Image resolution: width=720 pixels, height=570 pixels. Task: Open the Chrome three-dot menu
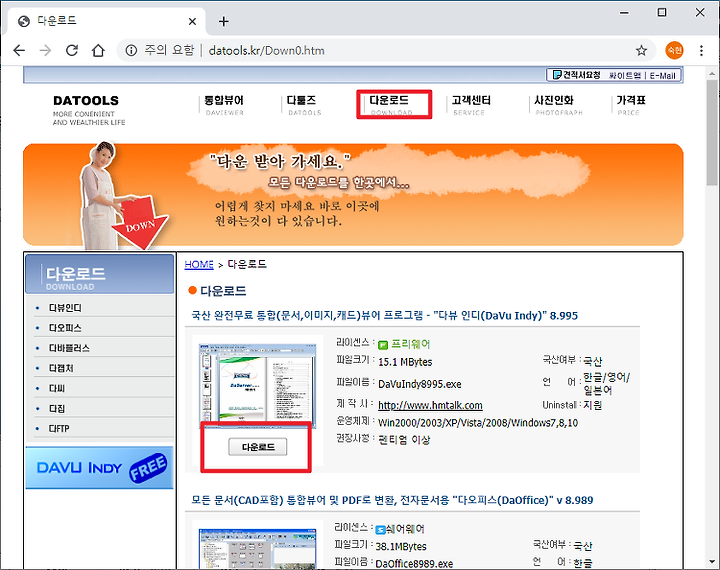click(x=701, y=50)
